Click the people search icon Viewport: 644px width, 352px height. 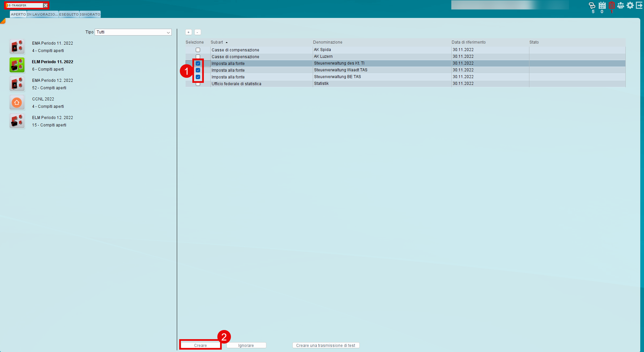click(x=621, y=5)
